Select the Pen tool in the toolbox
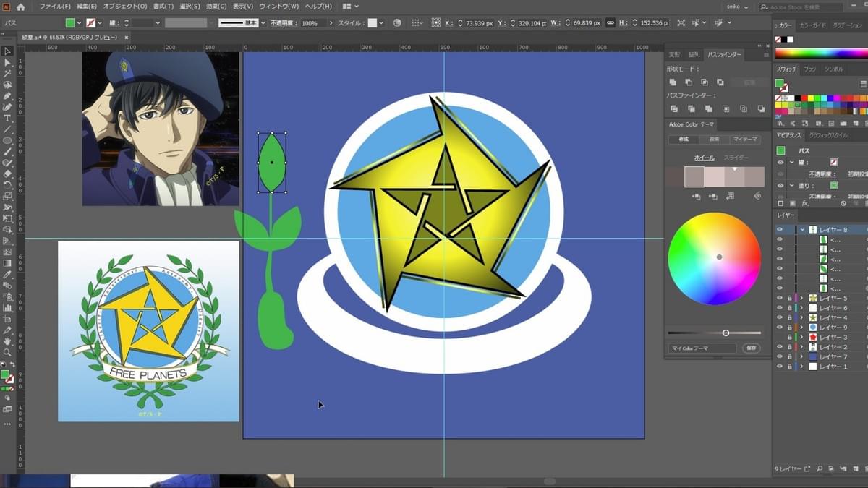868x488 pixels. point(7,95)
